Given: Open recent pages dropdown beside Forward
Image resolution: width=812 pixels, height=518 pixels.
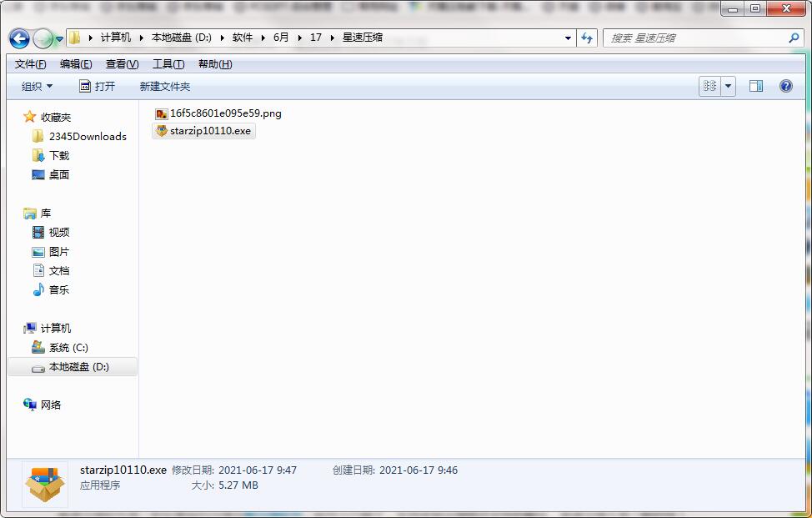Looking at the screenshot, I should pos(59,39).
